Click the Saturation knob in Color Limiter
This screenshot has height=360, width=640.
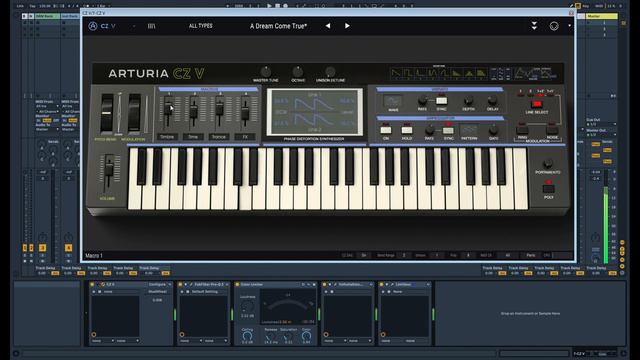click(288, 336)
